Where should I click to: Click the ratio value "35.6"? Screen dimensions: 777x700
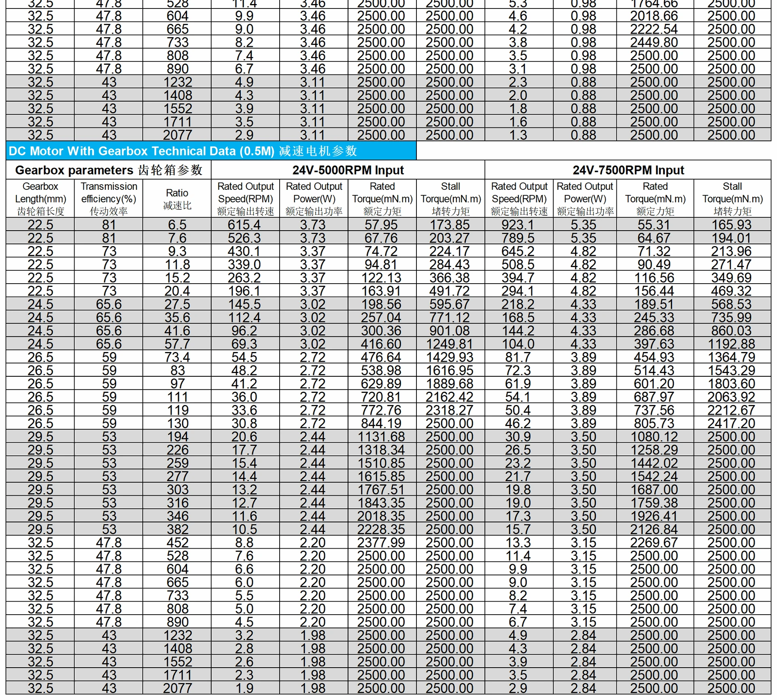(177, 318)
